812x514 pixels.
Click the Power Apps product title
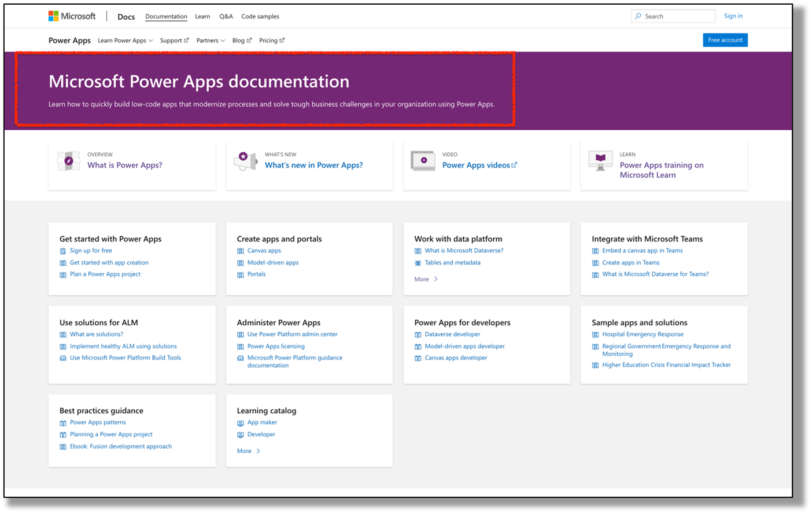pyautogui.click(x=69, y=41)
